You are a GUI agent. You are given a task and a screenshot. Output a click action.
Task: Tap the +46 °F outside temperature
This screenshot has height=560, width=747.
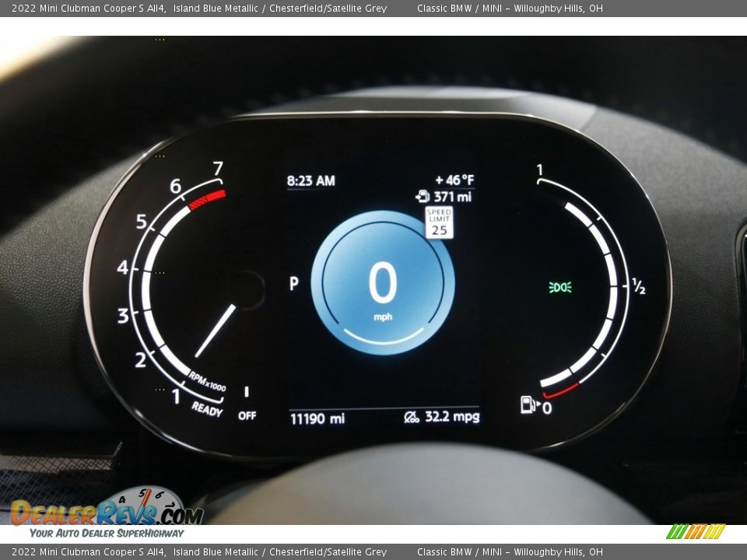[454, 180]
